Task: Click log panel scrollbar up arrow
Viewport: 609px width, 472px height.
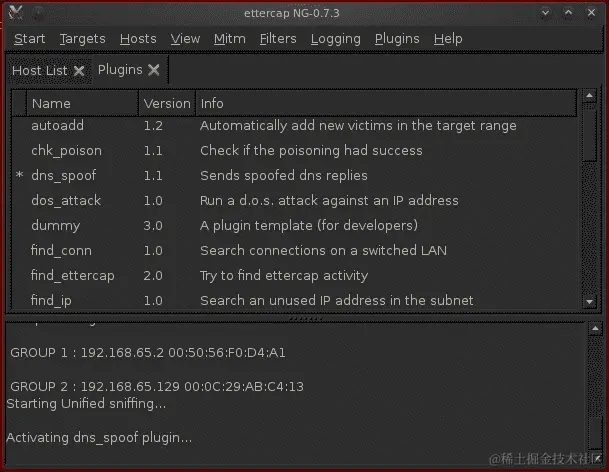Action: [x=595, y=329]
